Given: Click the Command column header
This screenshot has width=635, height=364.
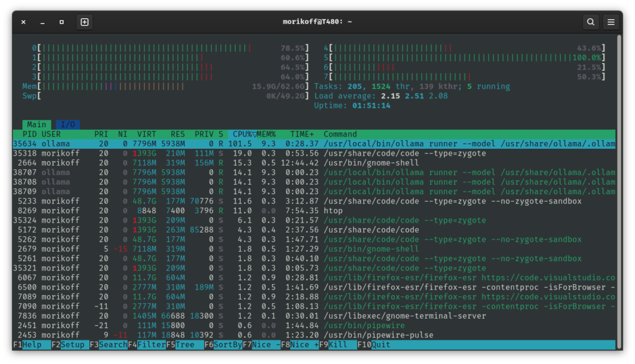Looking at the screenshot, I should pyautogui.click(x=340, y=134).
